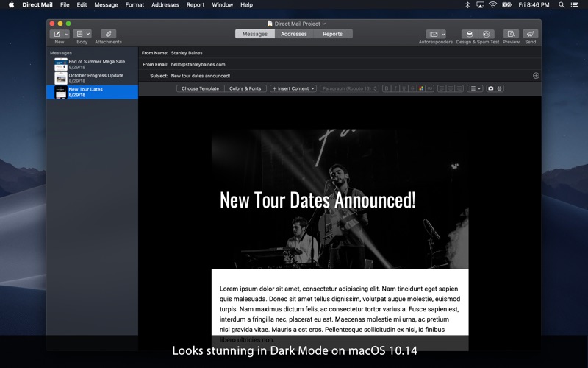Toggle underline text formatting

pyautogui.click(x=404, y=88)
